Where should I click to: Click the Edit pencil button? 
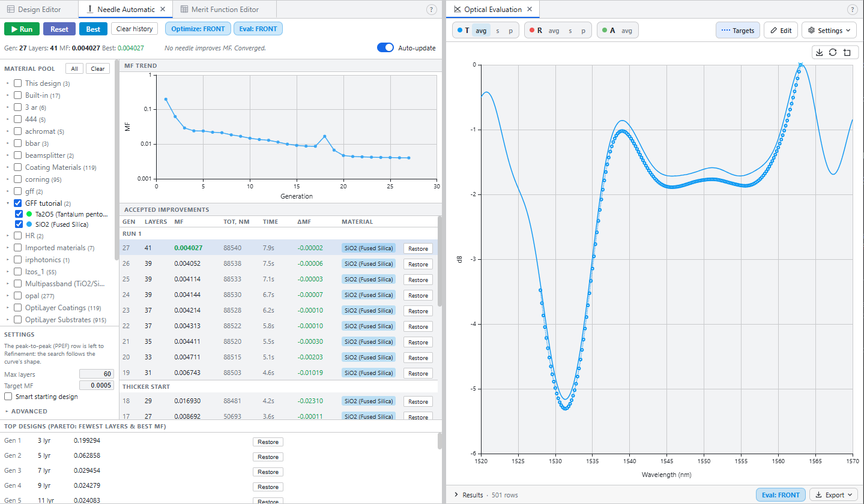pos(781,30)
